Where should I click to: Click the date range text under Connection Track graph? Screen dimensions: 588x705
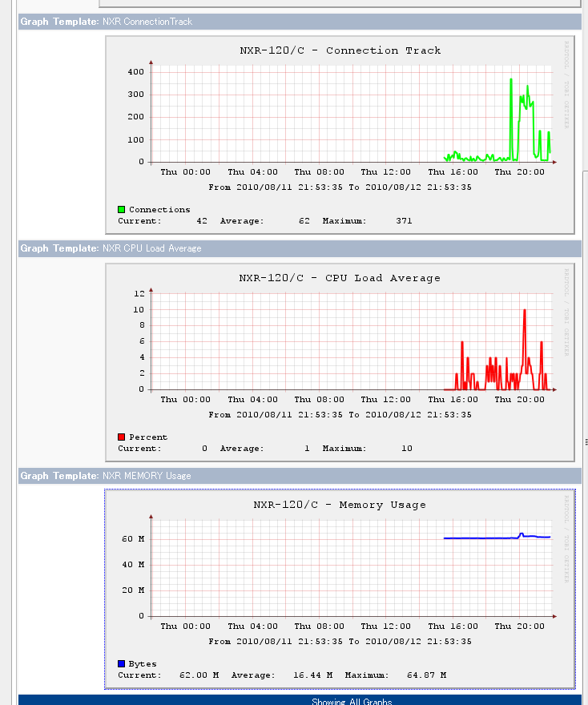click(340, 187)
